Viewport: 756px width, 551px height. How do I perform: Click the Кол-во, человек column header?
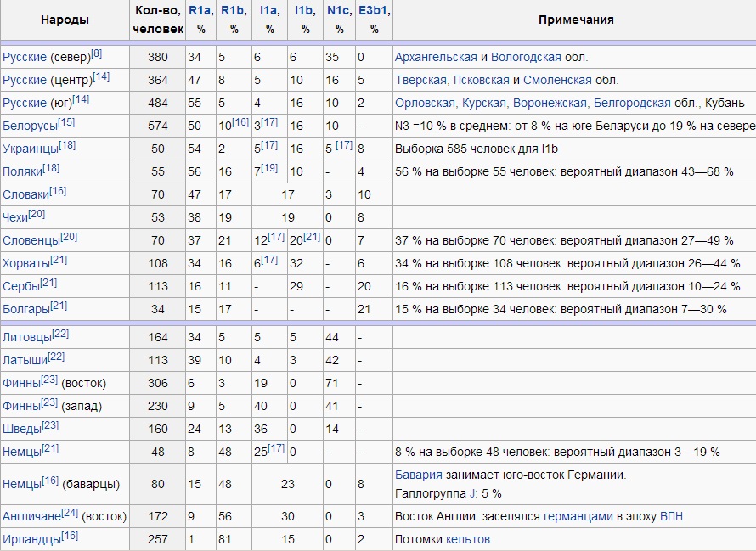point(158,20)
